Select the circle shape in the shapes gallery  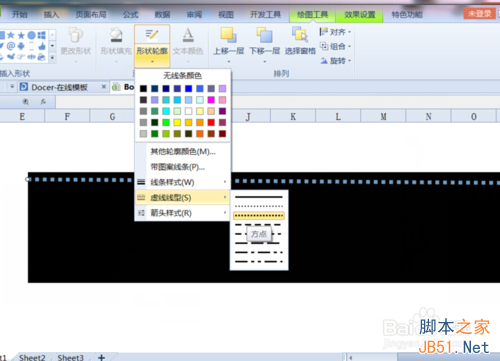(x=31, y=35)
